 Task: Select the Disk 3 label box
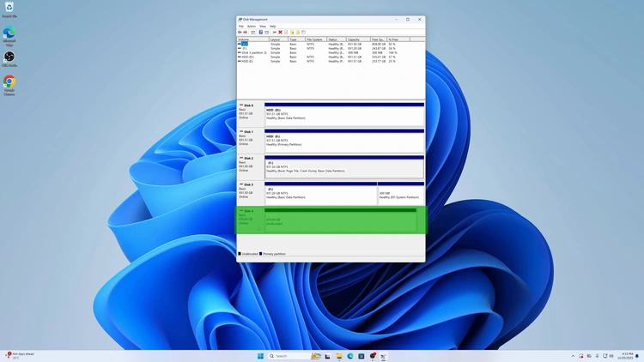[251, 193]
